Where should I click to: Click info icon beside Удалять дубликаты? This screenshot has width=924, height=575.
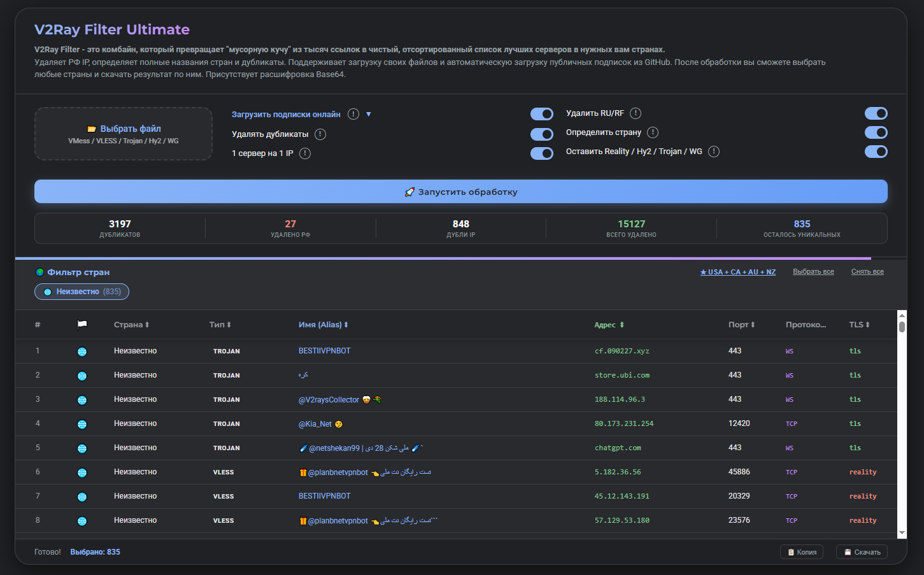point(320,134)
